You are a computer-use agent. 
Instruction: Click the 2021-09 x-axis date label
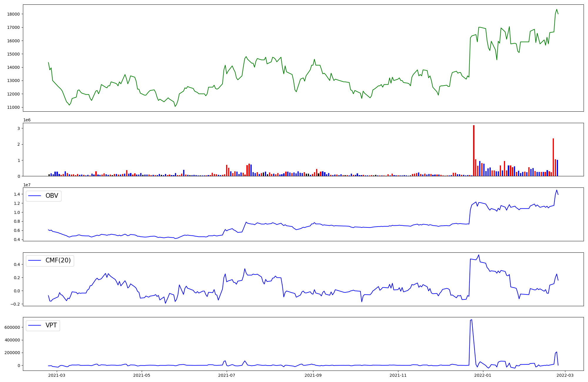pos(313,375)
